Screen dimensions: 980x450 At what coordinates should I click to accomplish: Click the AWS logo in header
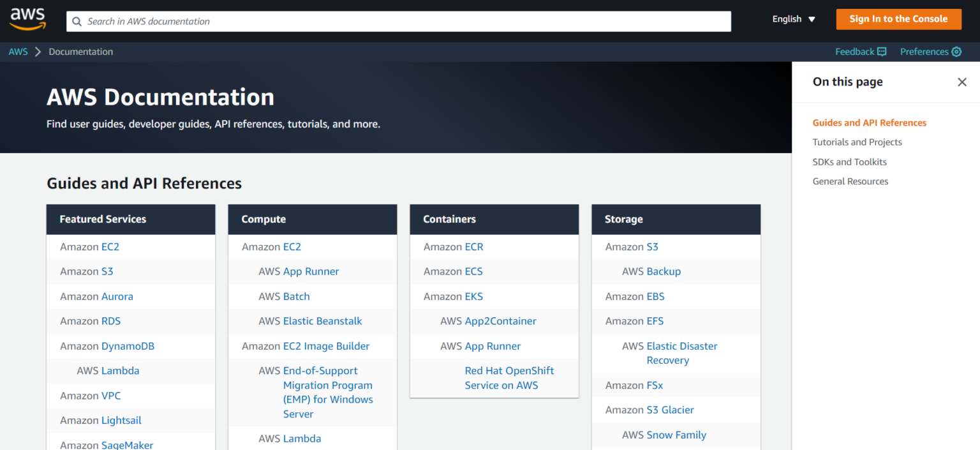(x=27, y=20)
